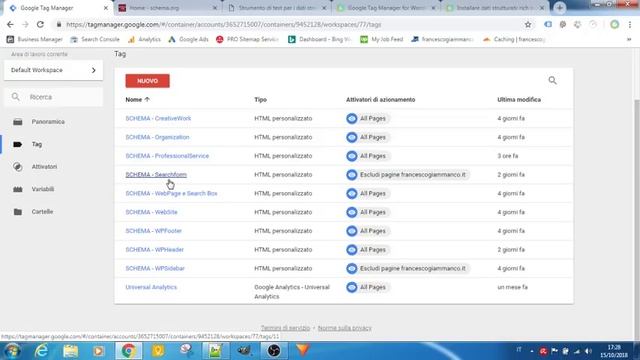The image size is (640, 360).
Task: Click the Variabili sidebar icon
Action: click(x=18, y=189)
